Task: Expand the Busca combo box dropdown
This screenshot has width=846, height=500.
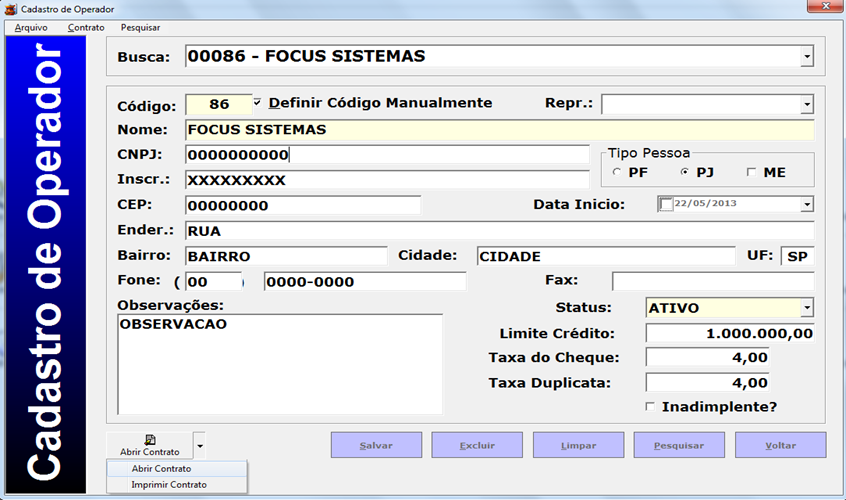Action: pos(807,56)
